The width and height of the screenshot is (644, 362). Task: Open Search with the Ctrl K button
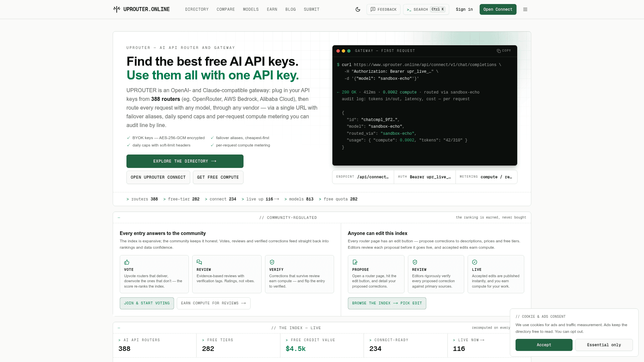tap(426, 9)
